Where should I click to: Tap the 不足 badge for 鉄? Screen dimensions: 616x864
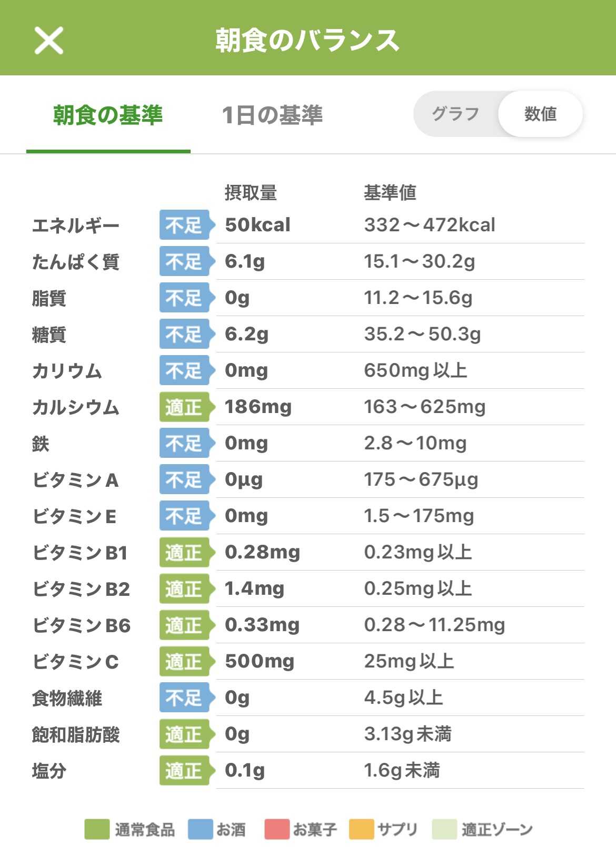pos(185,443)
